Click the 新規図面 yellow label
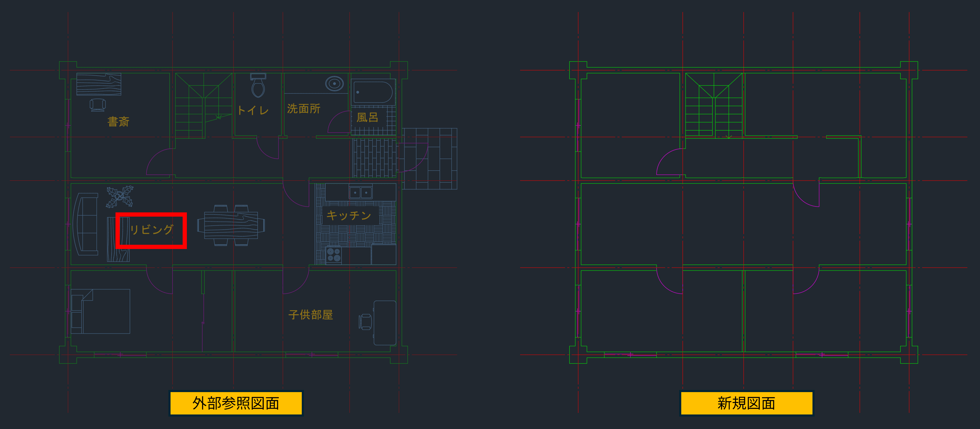This screenshot has height=429, width=980. 746,403
